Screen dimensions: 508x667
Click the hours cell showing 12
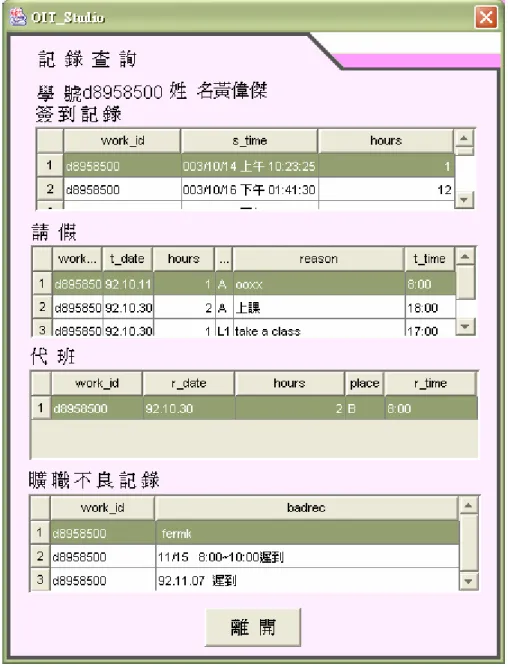point(386,189)
